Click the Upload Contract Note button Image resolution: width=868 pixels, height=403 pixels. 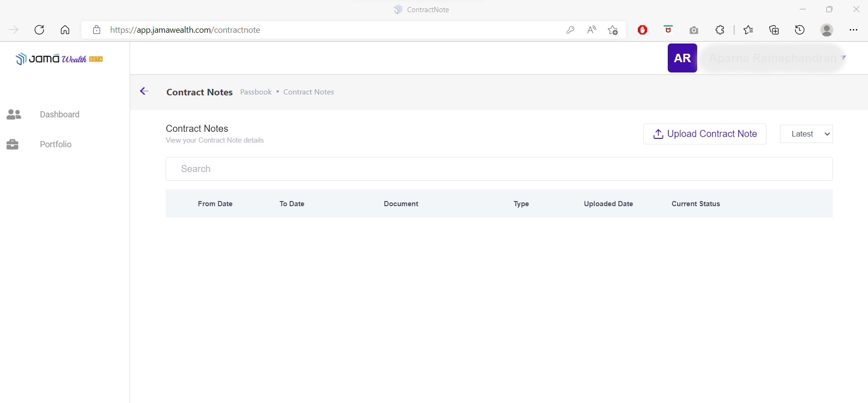(705, 134)
